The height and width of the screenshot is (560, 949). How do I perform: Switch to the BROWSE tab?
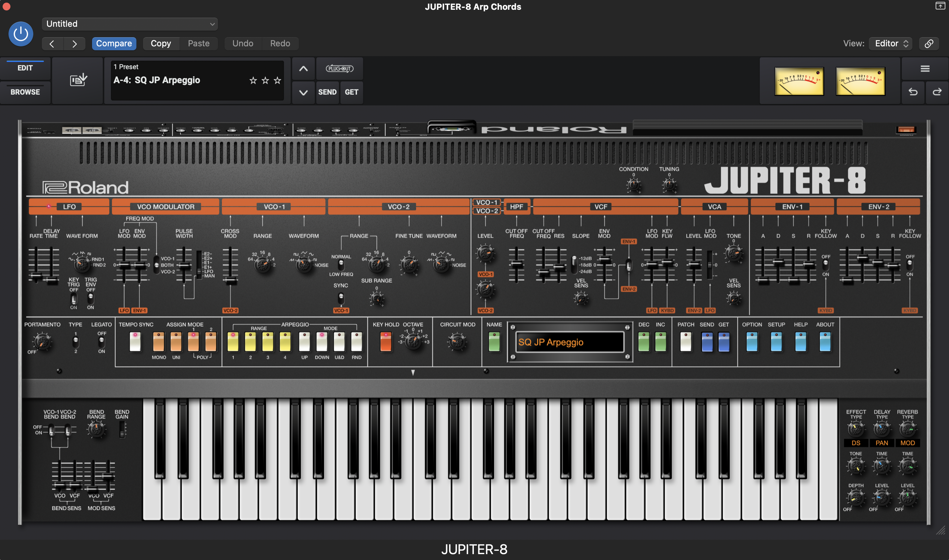(x=25, y=92)
